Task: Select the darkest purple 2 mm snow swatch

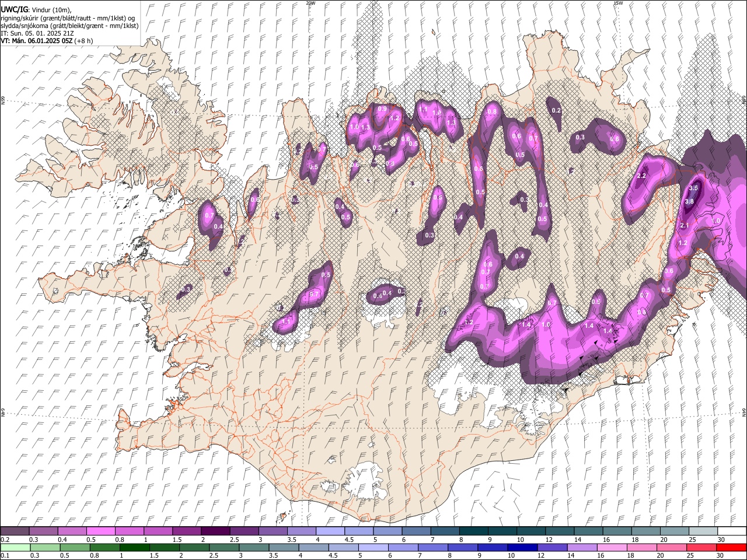Action: [215, 531]
